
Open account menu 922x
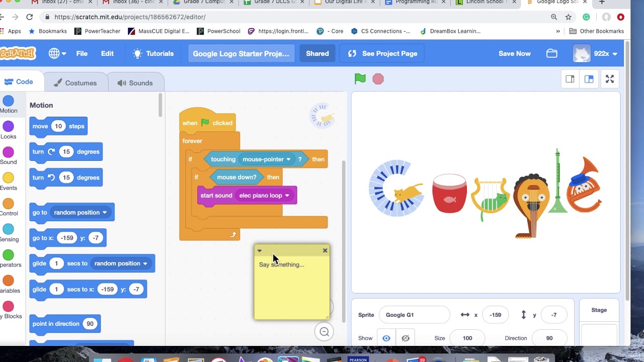click(595, 53)
